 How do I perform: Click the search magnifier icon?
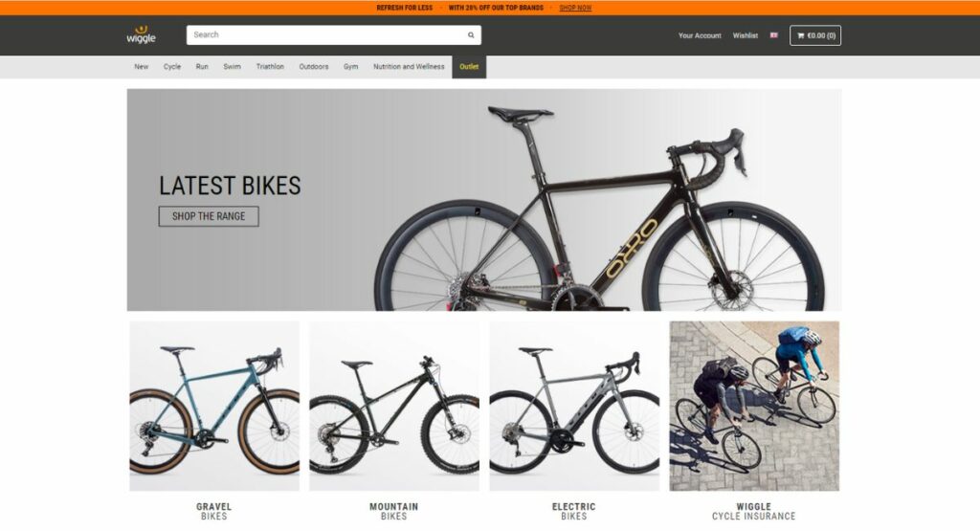point(471,35)
